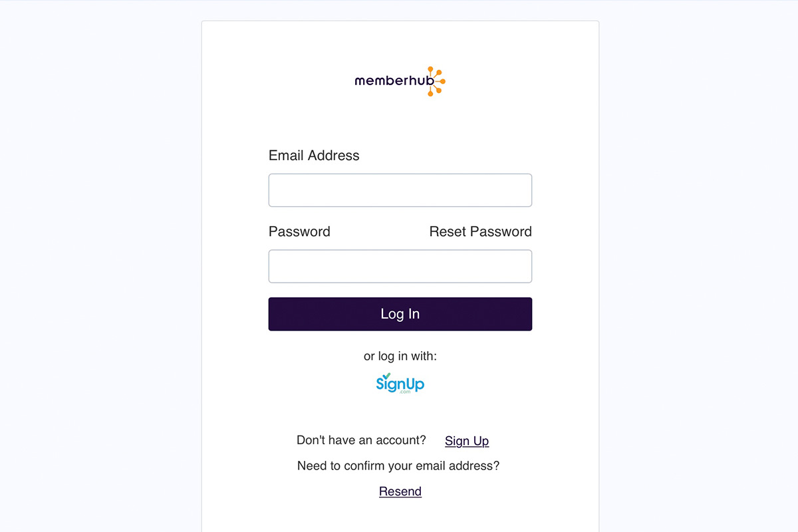Screen dimensions: 798x532
Task: Click the memberhub wordmark text
Action: (394, 81)
